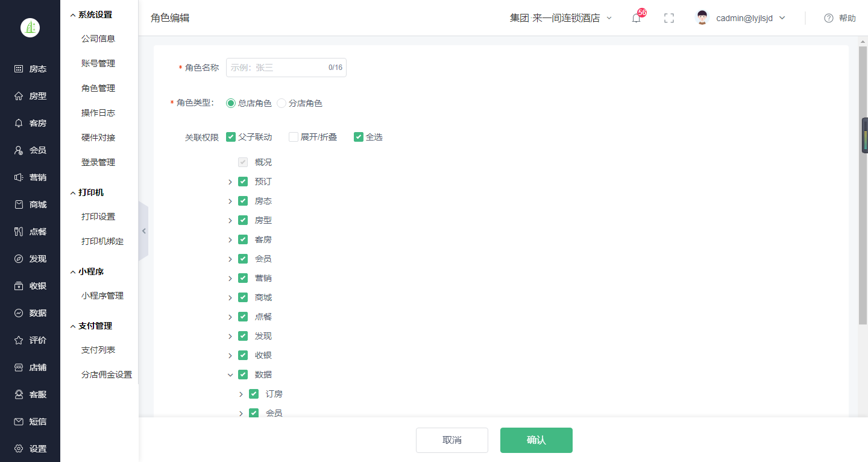This screenshot has height=462, width=868.
Task: Open the 集团 来一间连锁酒店 dropdown
Action: point(561,18)
